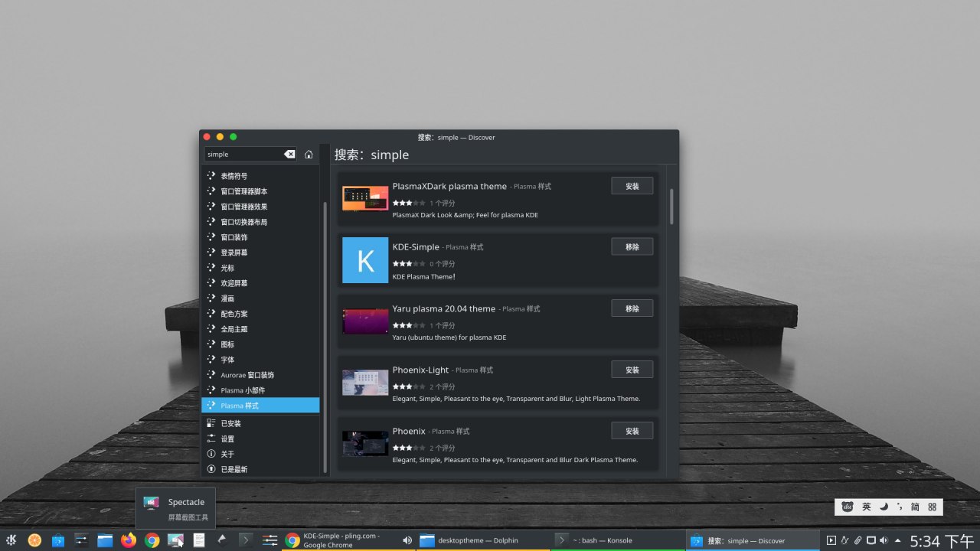Image resolution: width=980 pixels, height=551 pixels.
Task: Launch the pinned Konsole terminal icon
Action: tap(246, 540)
